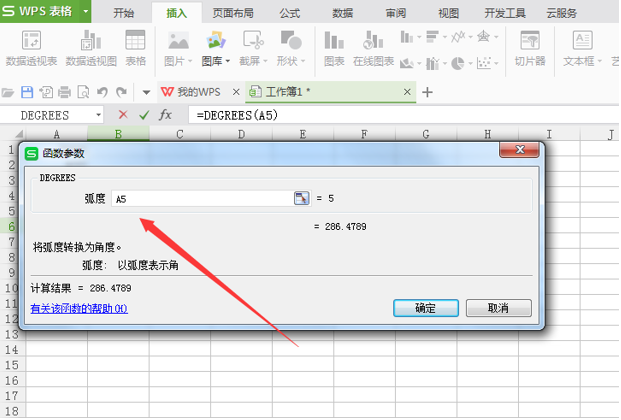Screen dimensions: 621x420
Task: Click the open file folder icon
Action: 8,93
